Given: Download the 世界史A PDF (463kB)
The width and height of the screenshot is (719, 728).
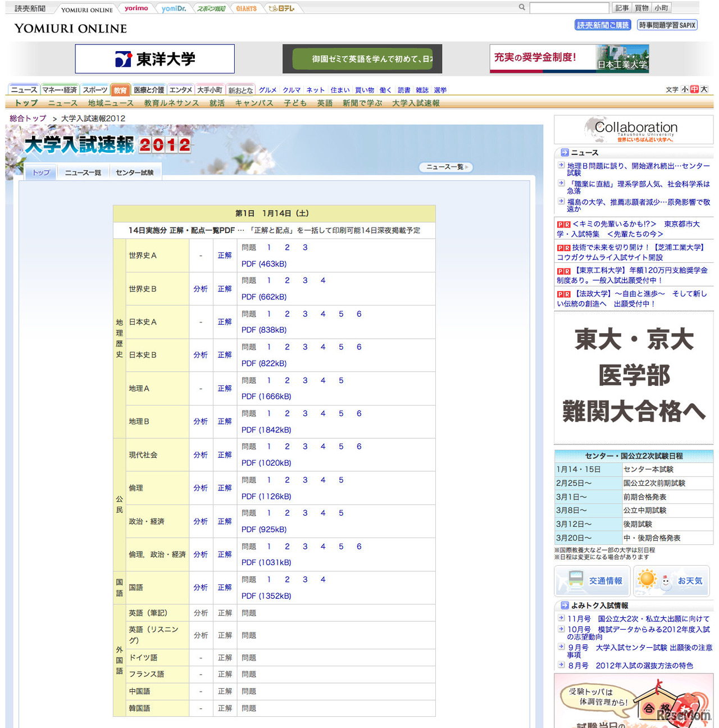Looking at the screenshot, I should [x=265, y=263].
